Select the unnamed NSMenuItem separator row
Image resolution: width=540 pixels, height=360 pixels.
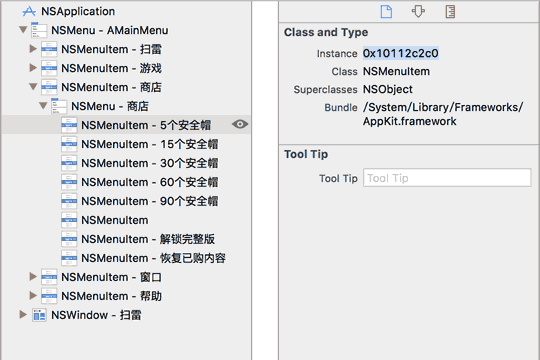pyautogui.click(x=125, y=220)
